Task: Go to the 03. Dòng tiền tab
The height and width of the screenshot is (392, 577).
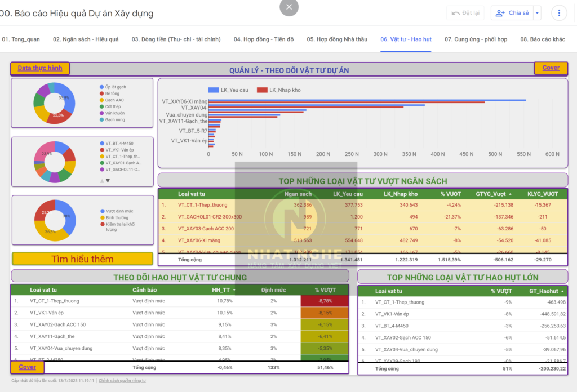Action: point(176,39)
